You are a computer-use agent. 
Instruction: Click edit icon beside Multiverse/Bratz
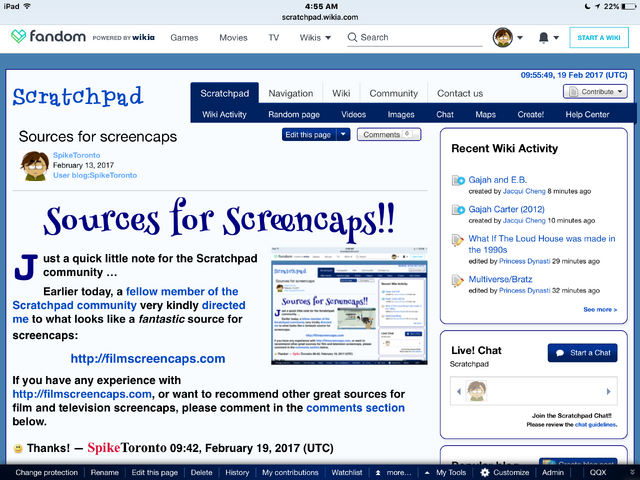[458, 280]
